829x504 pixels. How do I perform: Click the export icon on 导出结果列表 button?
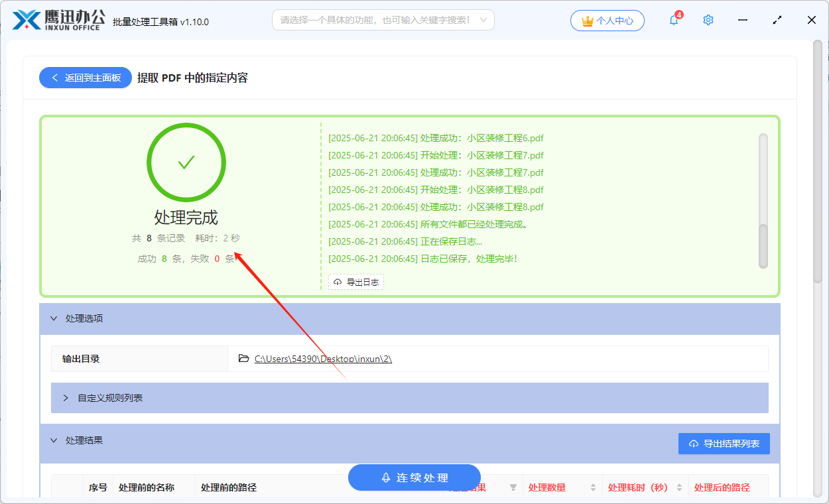[694, 443]
